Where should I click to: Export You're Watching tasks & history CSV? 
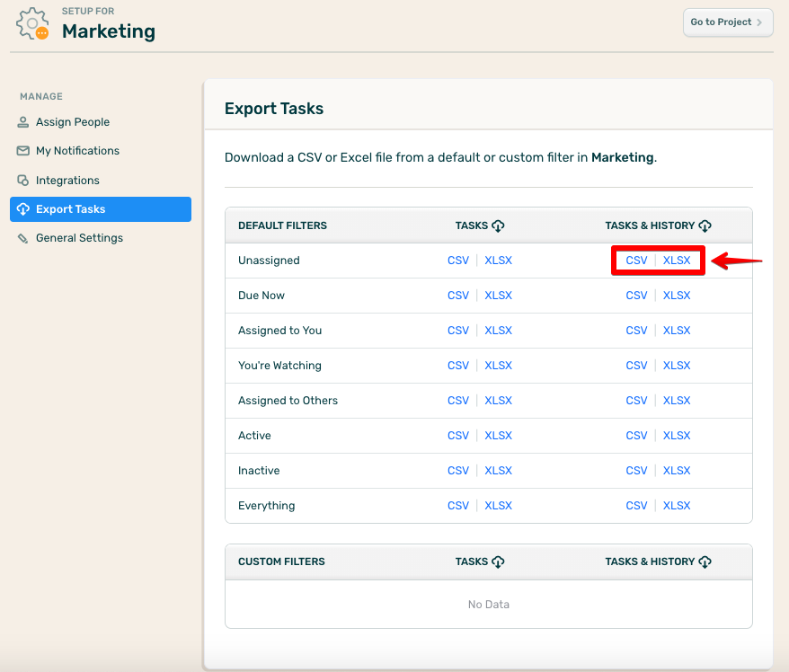636,366
